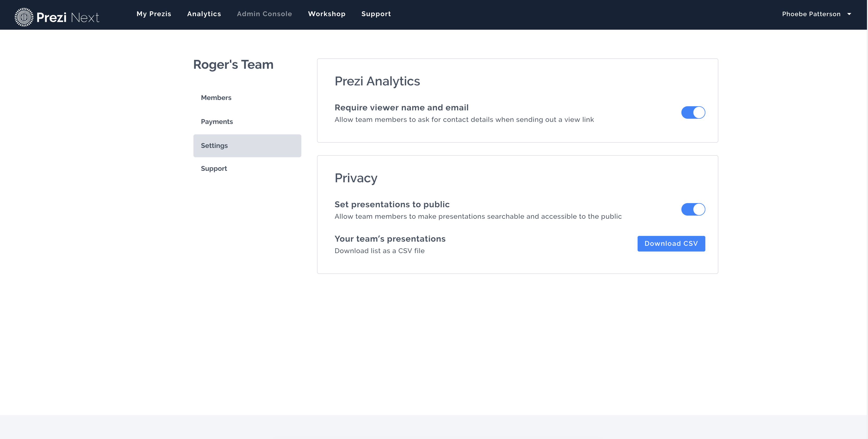Image resolution: width=868 pixels, height=439 pixels.
Task: Disable Require viewer name and email toggle
Action: tap(693, 112)
